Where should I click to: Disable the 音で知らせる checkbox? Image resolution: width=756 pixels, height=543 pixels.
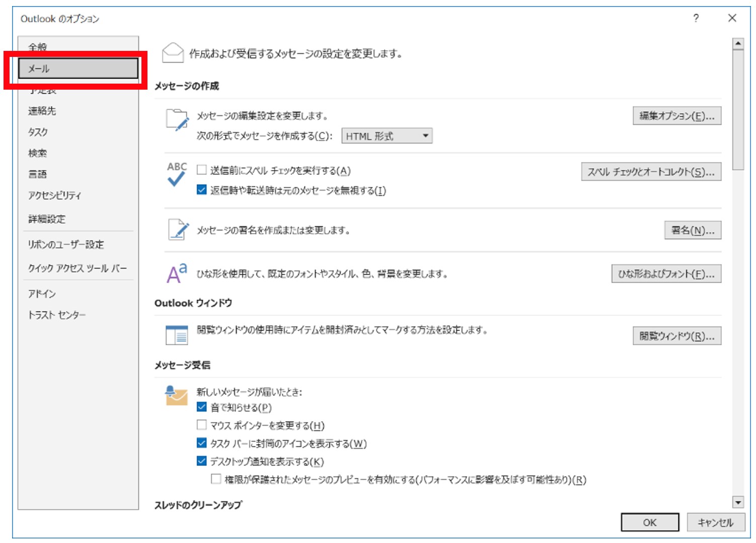pos(202,407)
